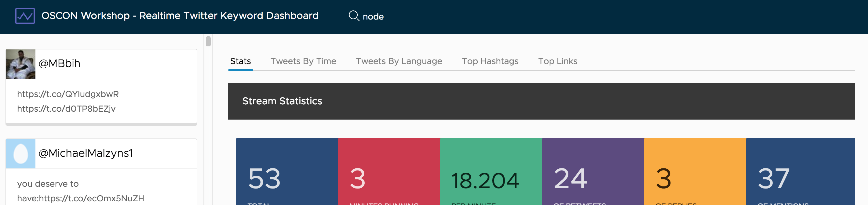Click the red minutes running card
Screen dimensions: 868x205
point(388,172)
